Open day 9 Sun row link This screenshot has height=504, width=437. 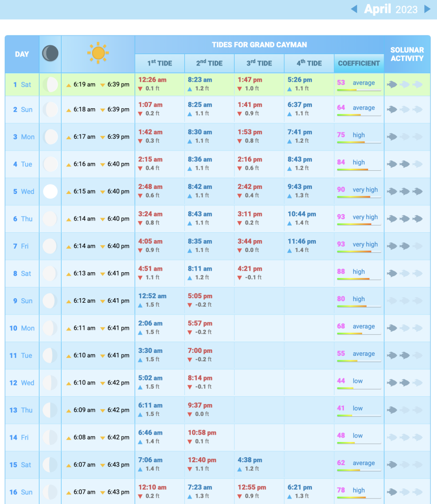[x=22, y=301]
